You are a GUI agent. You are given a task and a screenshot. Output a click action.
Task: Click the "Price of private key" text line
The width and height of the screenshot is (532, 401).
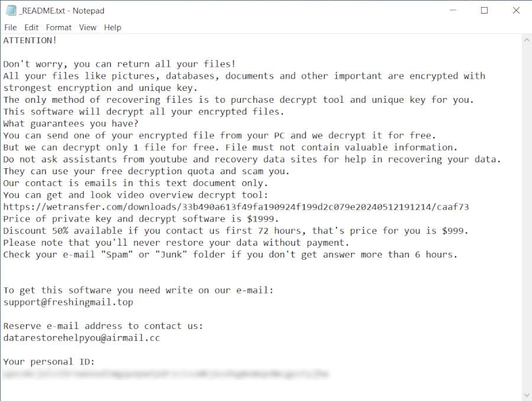click(142, 219)
